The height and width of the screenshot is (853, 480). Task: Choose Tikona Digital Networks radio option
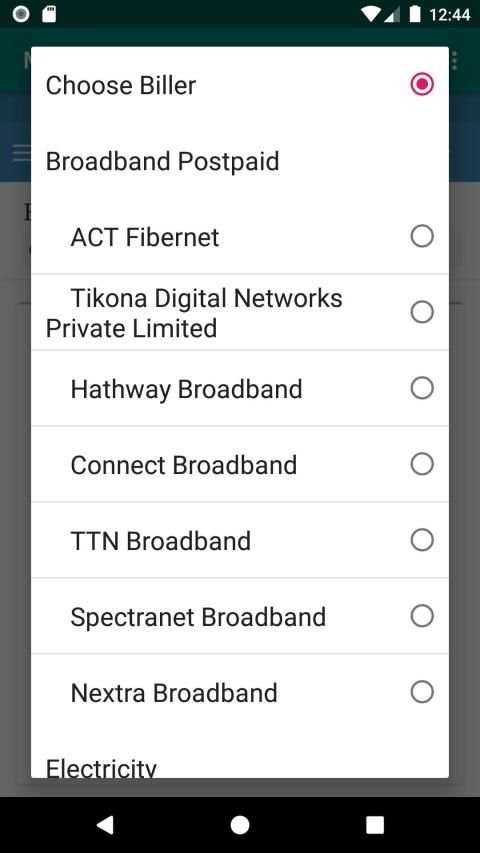422,312
